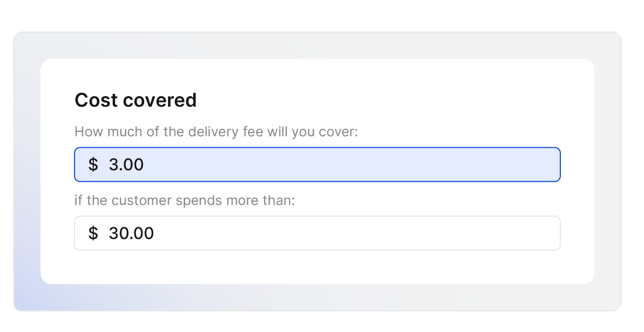The width and height of the screenshot is (644, 332).
Task: Click the 30.00 value in the spend field
Action: coord(131,233)
